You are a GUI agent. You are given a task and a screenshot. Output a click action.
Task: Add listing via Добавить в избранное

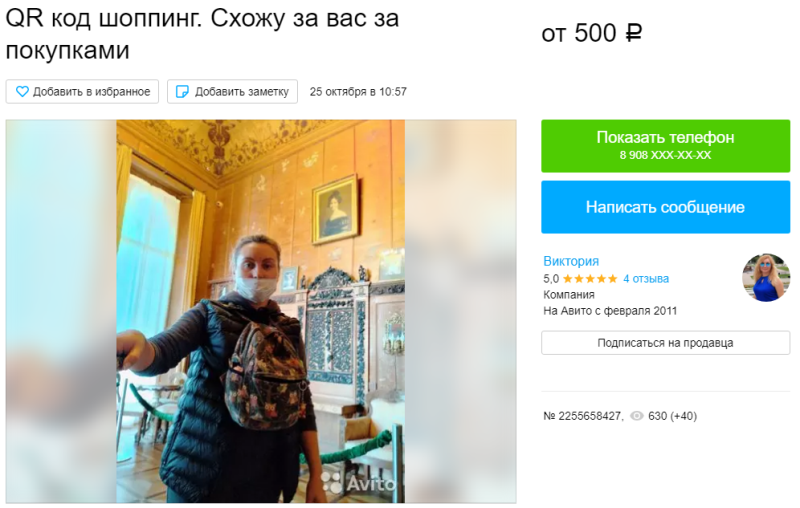tap(82, 92)
